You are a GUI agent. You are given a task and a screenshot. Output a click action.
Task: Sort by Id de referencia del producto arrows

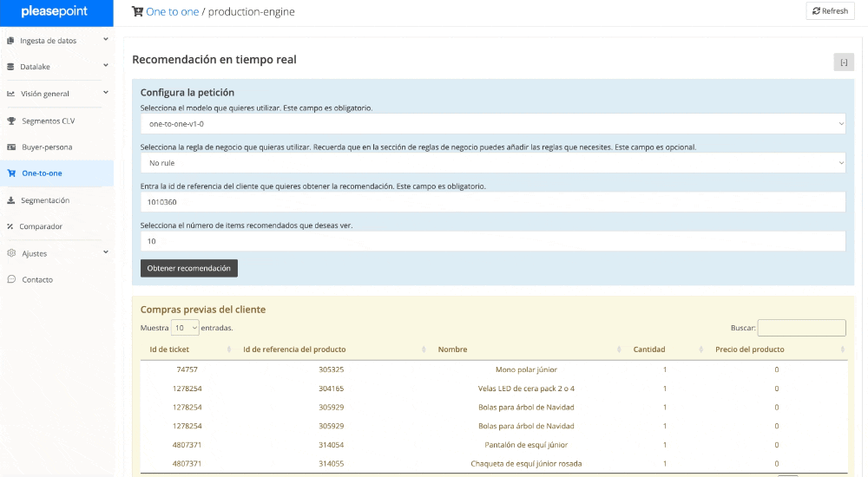424,350
